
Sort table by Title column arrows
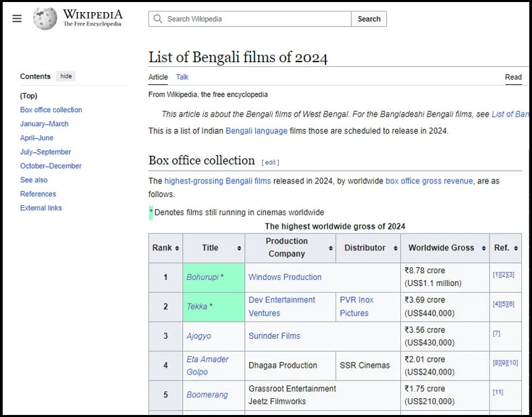(239, 248)
